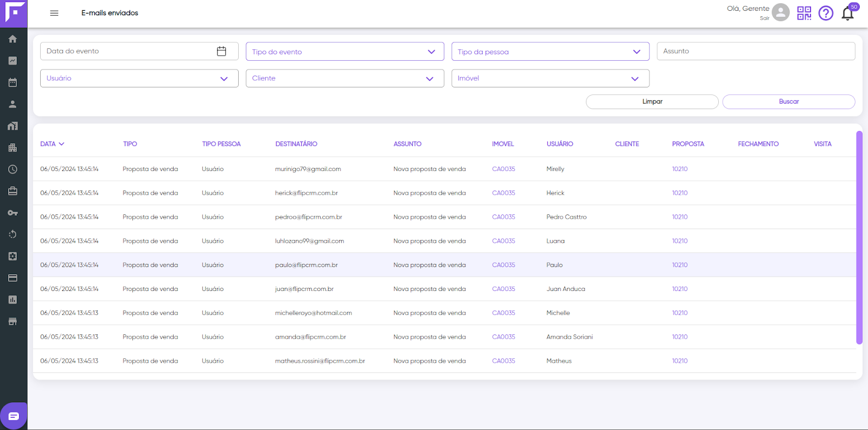Click the DESTINATÁRIO column header
The width and height of the screenshot is (868, 430).
coord(296,144)
